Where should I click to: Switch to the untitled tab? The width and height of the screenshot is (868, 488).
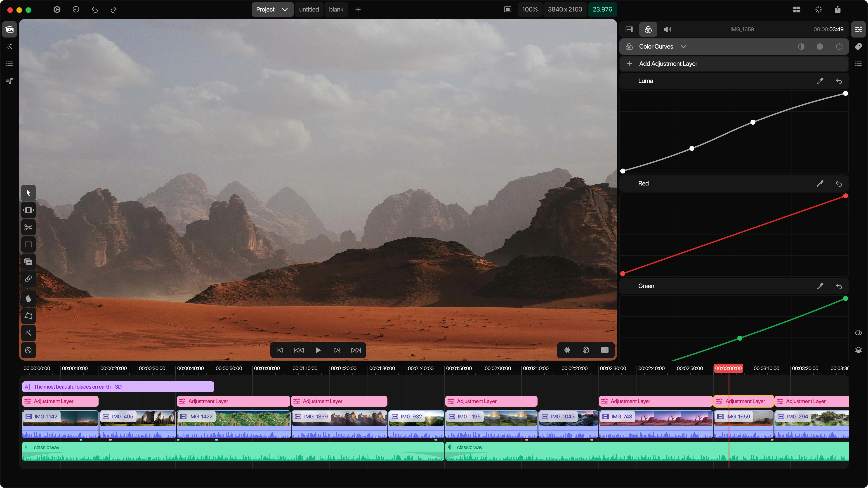coord(310,9)
